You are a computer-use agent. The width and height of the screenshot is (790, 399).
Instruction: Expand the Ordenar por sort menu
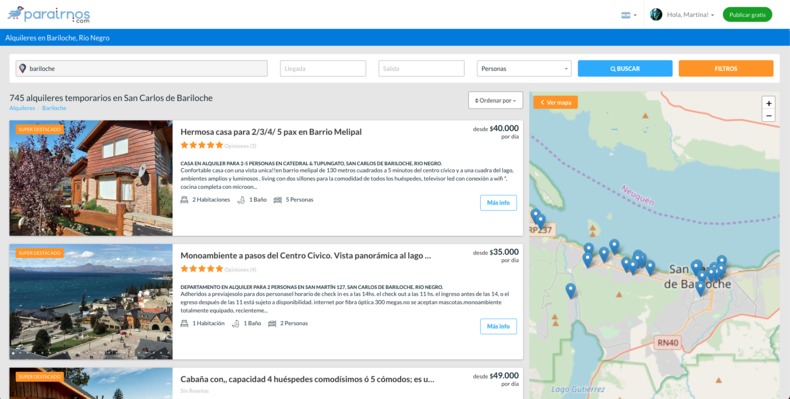[495, 100]
